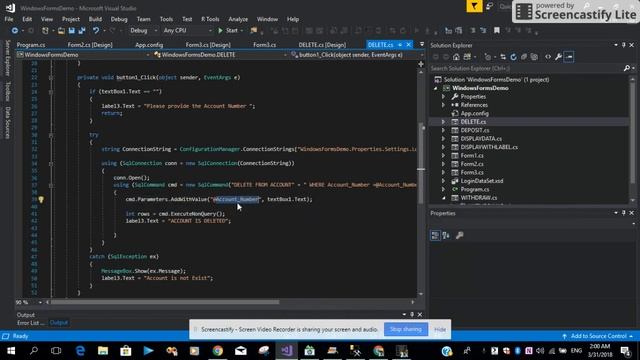The height and width of the screenshot is (360, 640).
Task: Click the Home icon in Solution Explorer
Action: [x=456, y=57]
